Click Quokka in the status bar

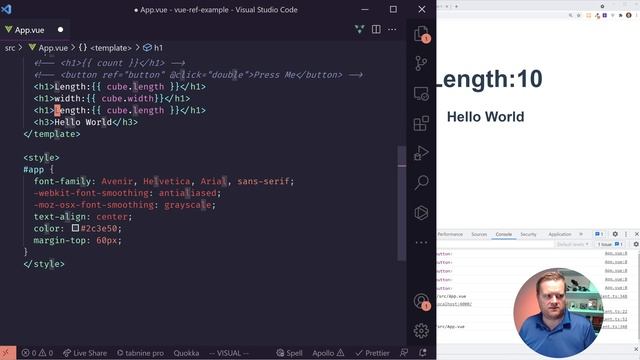(186, 353)
